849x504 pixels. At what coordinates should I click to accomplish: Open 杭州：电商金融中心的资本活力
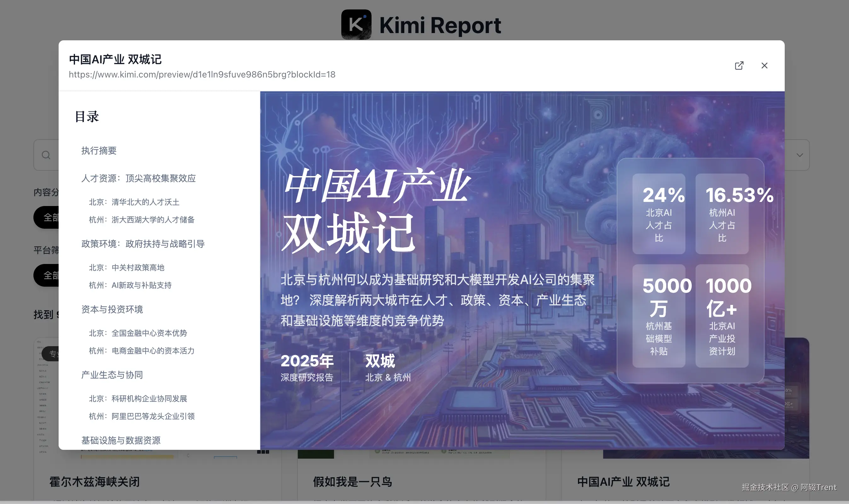click(141, 351)
